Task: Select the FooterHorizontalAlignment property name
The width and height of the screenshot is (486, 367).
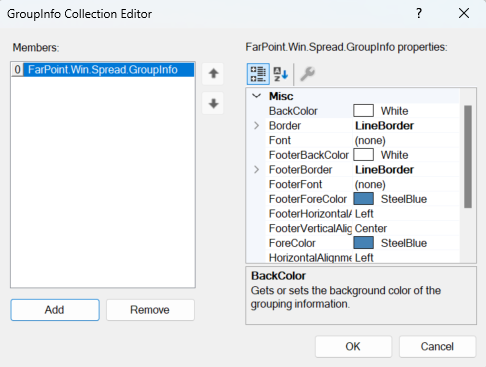Action: coord(310,214)
